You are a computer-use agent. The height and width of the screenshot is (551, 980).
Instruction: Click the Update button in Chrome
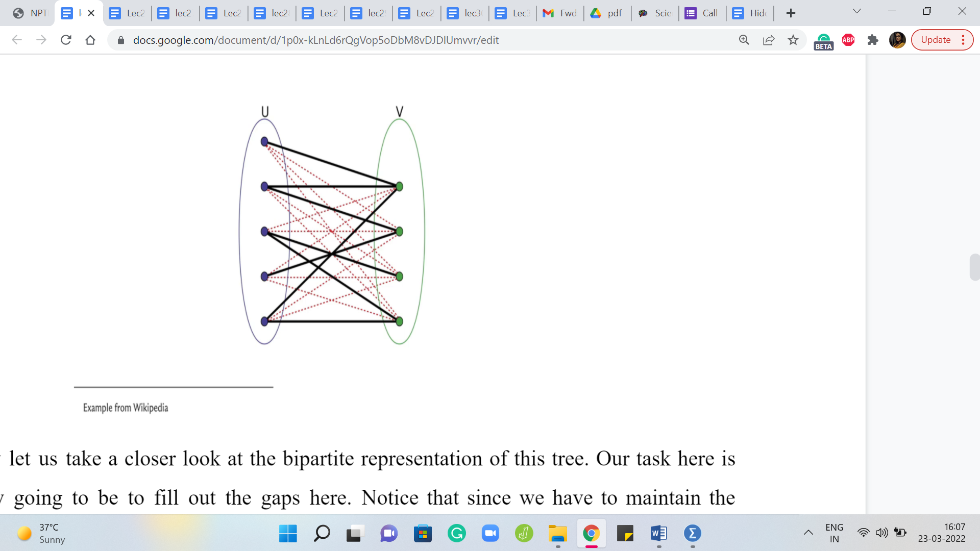click(935, 40)
